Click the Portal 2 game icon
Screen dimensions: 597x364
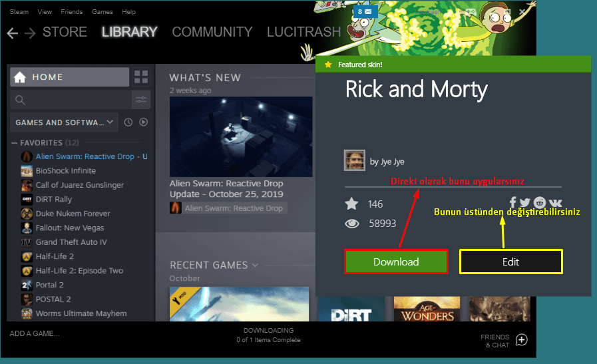pos(26,285)
